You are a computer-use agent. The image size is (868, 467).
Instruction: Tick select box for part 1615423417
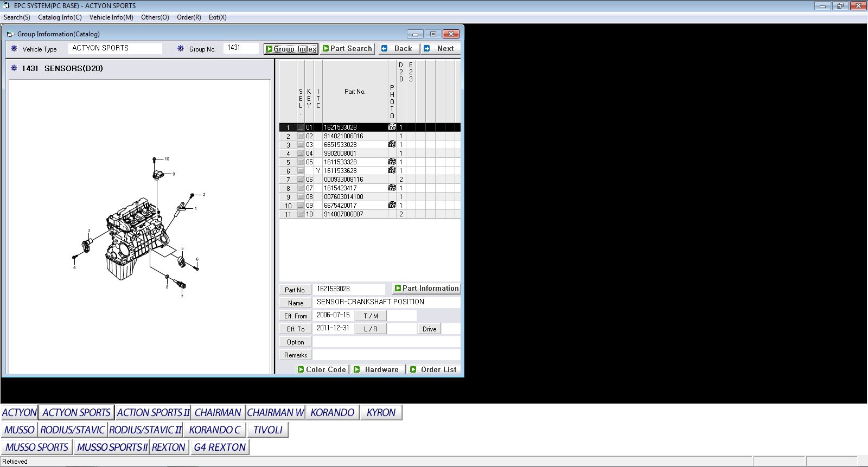click(301, 188)
